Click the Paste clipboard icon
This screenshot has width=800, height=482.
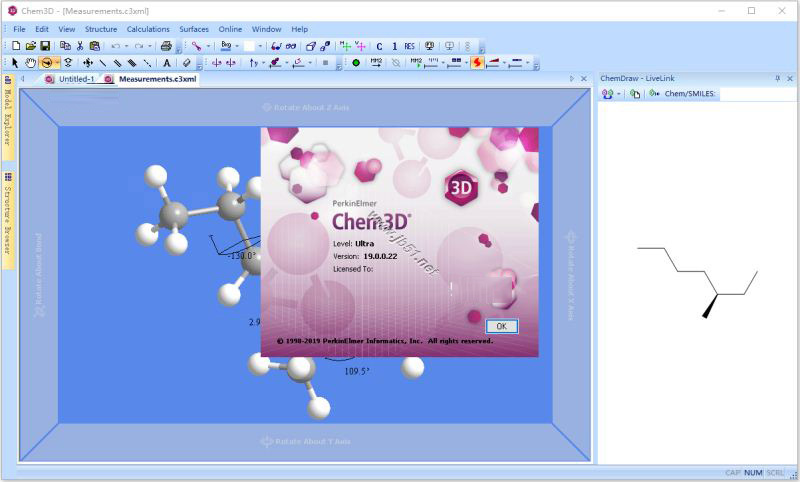94,46
